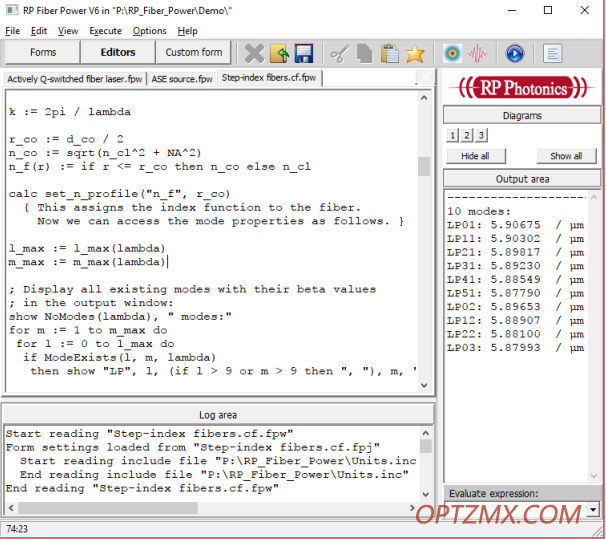Screen dimensions: 606x539
Task: Click the text document toolbar icon
Action: click(552, 53)
